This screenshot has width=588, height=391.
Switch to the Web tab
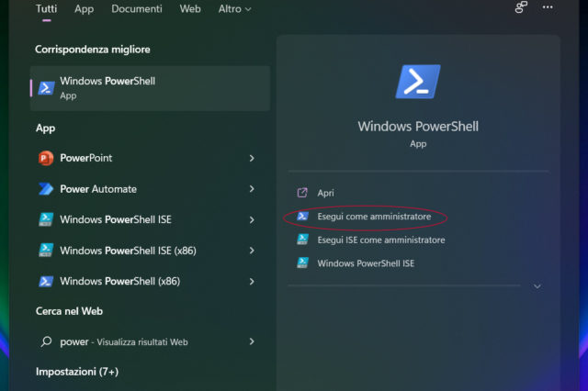click(x=190, y=8)
